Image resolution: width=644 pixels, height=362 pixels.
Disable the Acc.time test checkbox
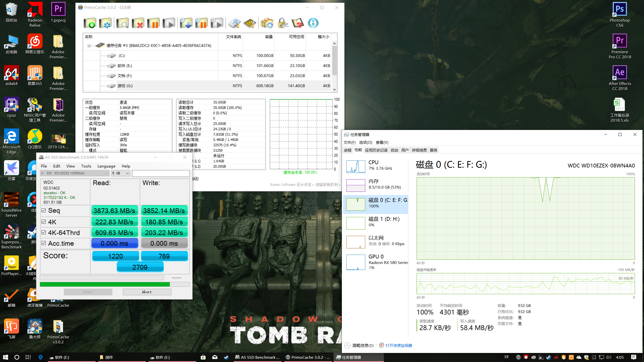[x=44, y=243]
